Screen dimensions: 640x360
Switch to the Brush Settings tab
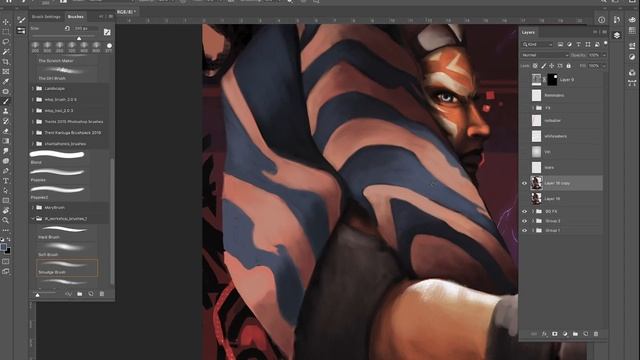(x=46, y=17)
